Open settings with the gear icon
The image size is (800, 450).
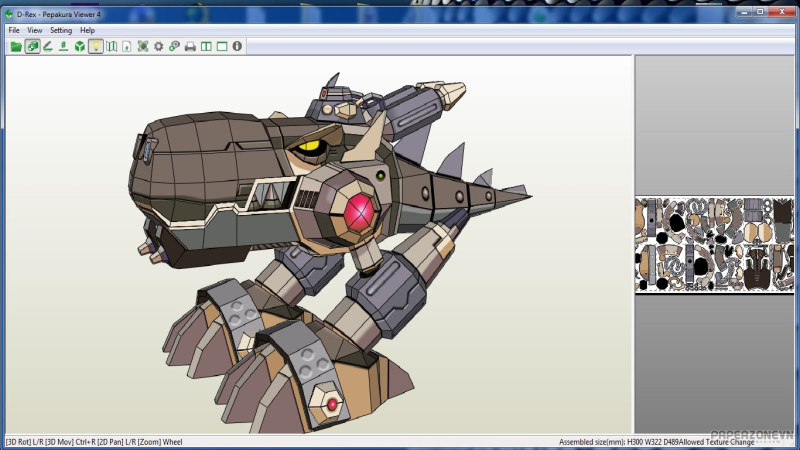tap(159, 46)
